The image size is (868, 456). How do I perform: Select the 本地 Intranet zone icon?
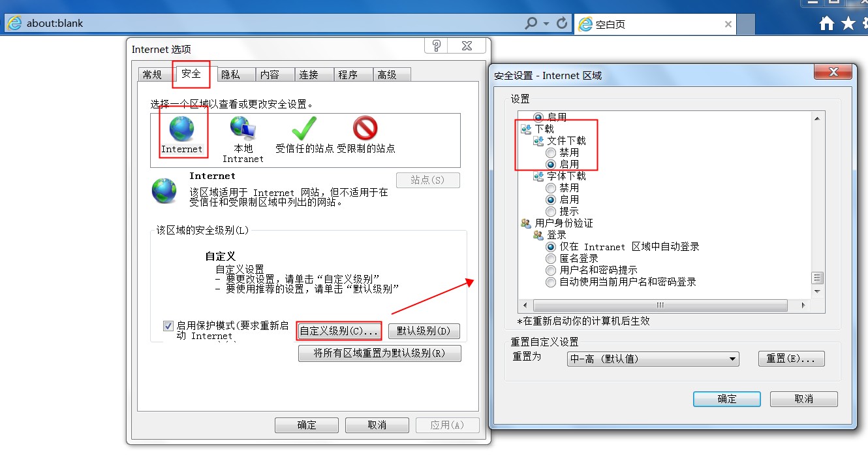pyautogui.click(x=243, y=129)
